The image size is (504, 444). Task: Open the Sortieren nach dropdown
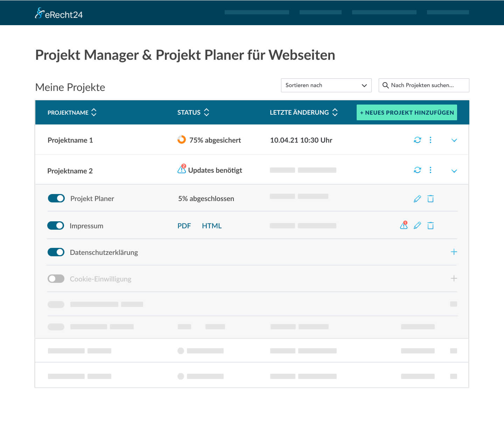tap(326, 85)
